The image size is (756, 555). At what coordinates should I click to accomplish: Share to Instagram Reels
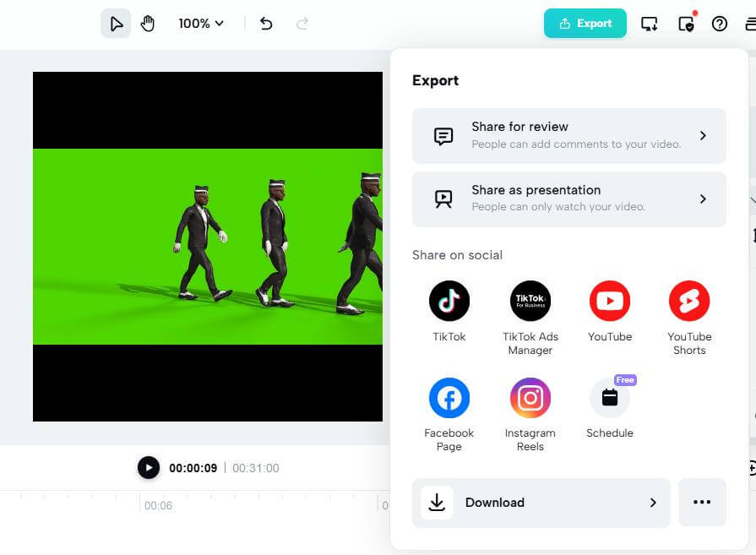[530, 398]
